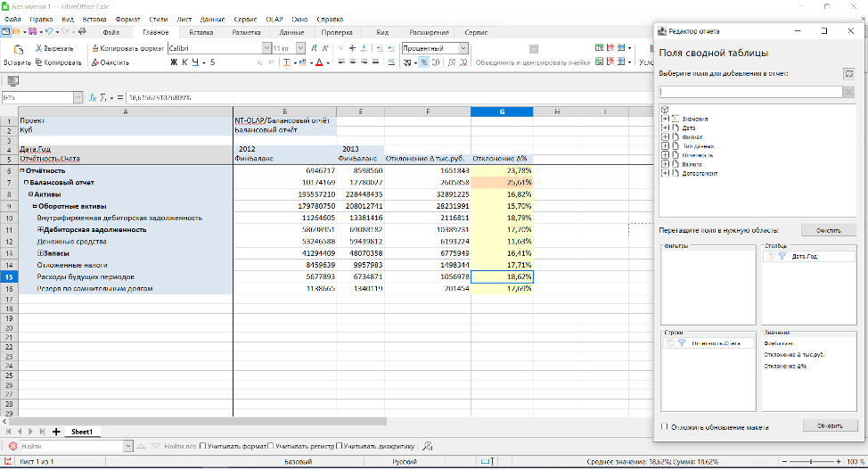Expand the Дебиторская задолженность row
The image size is (868, 470).
coord(40,229)
